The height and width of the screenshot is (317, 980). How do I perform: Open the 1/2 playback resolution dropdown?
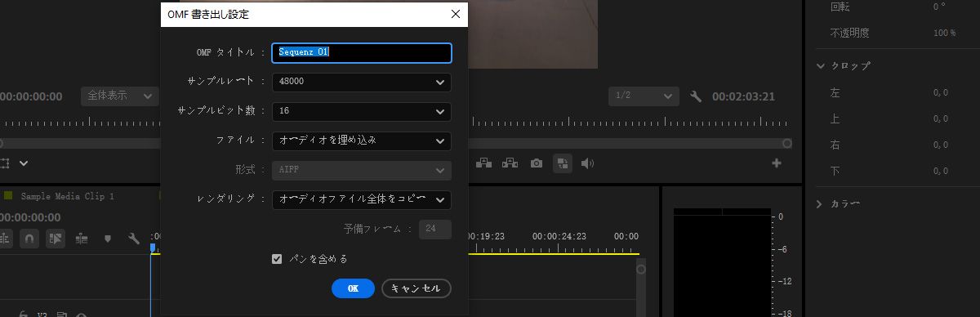(x=644, y=96)
